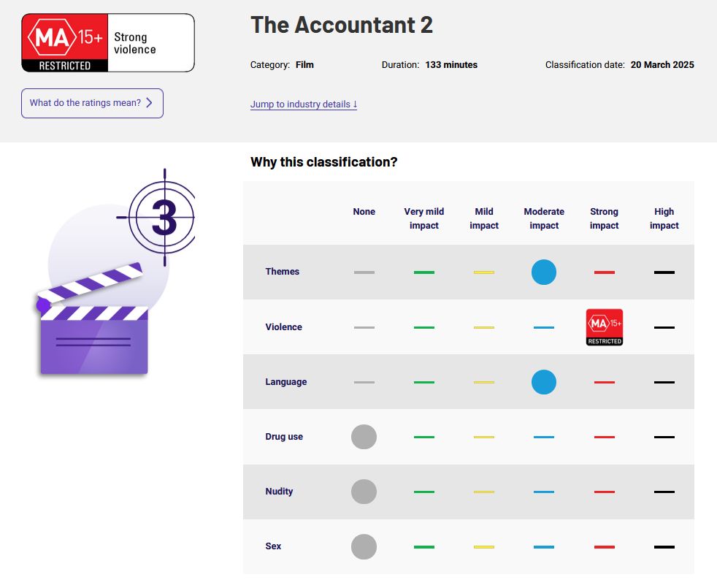Click the grey circle in Sex row

point(364,547)
